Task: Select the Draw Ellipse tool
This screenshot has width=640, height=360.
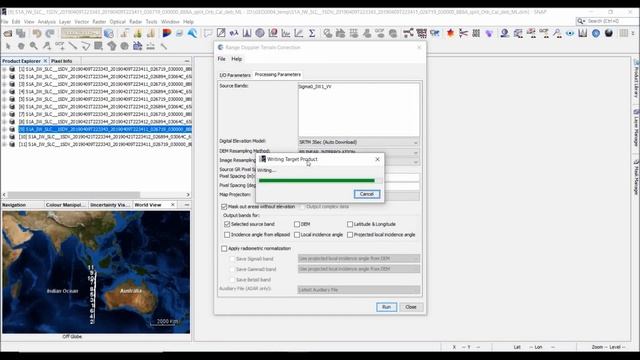Action: [124, 46]
